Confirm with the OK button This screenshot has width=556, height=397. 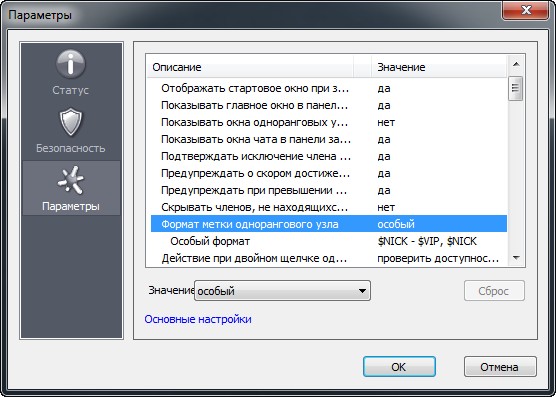pos(399,367)
